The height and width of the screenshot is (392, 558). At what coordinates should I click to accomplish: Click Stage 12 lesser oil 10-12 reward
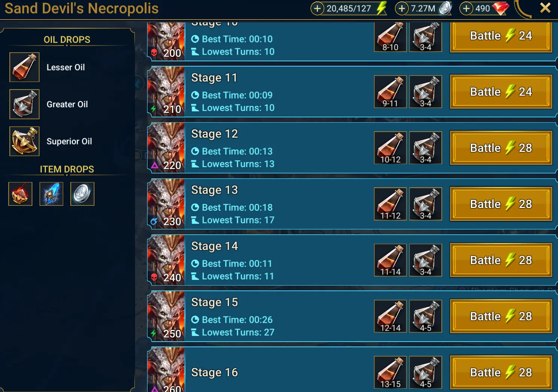[390, 148]
